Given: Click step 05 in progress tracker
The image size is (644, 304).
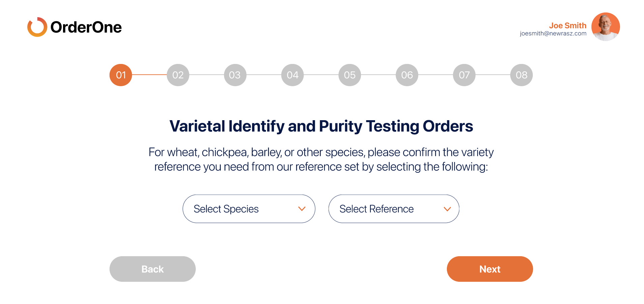Looking at the screenshot, I should click(350, 75).
